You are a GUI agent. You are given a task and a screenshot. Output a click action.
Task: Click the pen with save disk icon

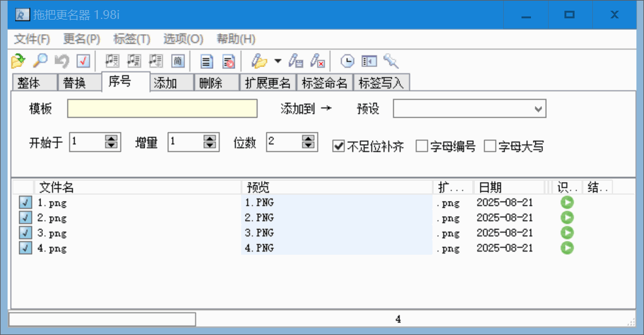295,61
